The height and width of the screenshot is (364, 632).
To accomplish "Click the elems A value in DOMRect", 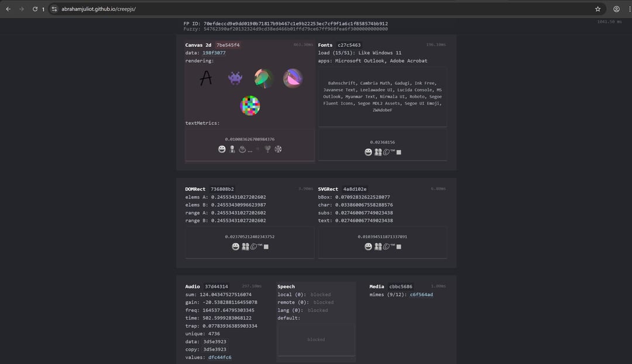I will click(238, 197).
